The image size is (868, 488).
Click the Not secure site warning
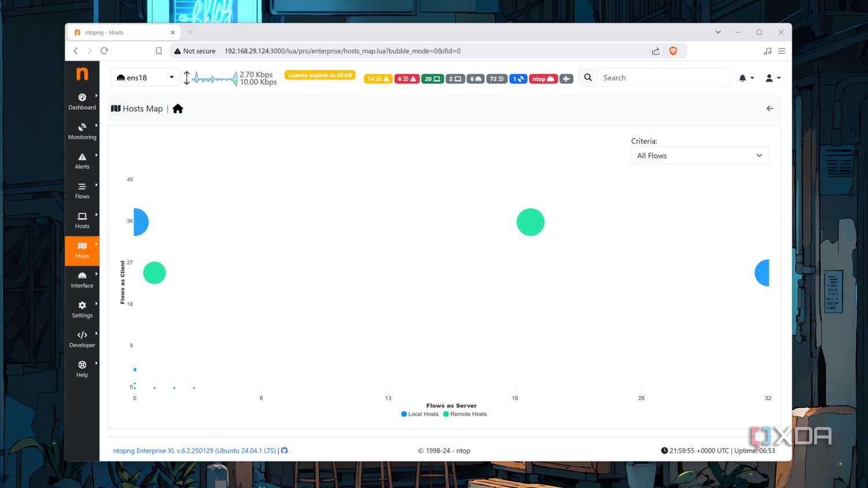[x=194, y=51]
